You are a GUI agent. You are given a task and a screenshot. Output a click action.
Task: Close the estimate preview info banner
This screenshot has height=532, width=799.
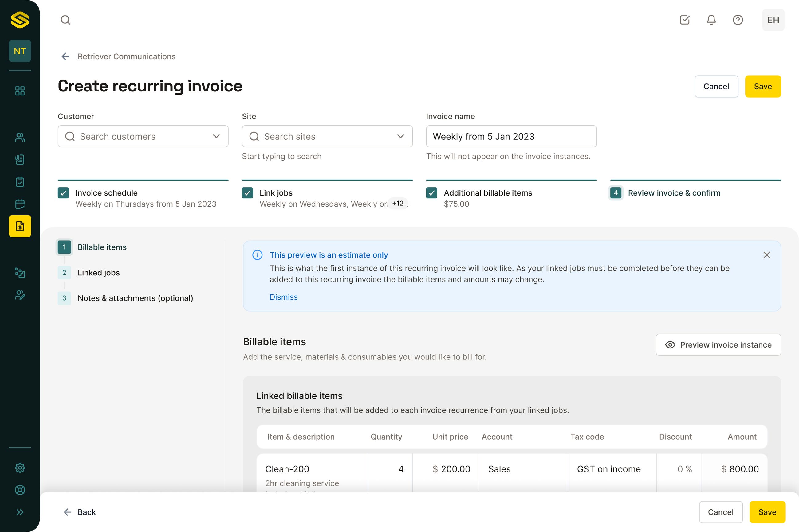click(766, 255)
